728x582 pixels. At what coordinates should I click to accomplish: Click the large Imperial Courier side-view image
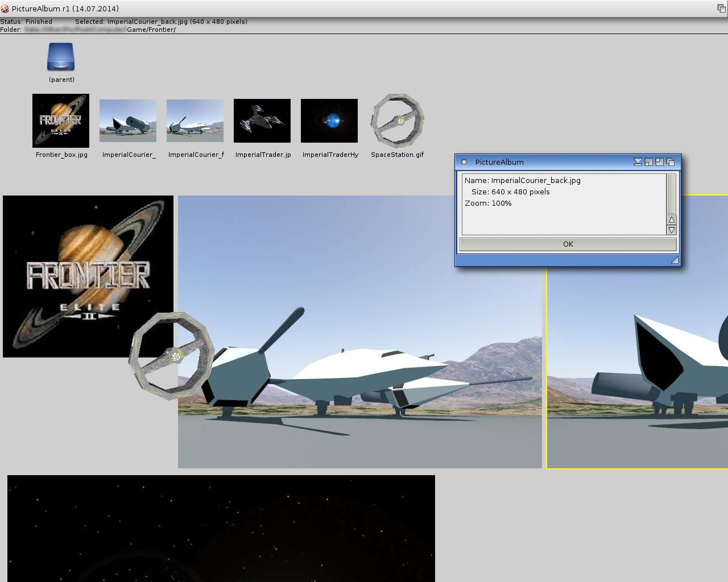click(x=360, y=332)
